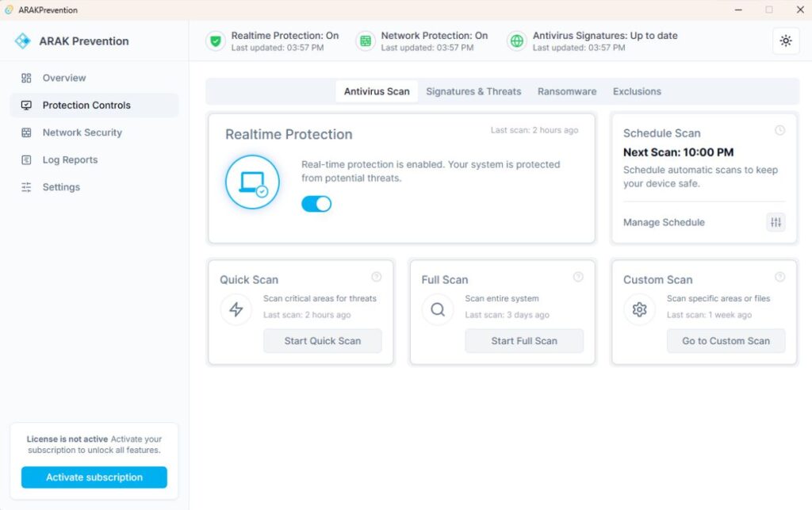Click the Schedule Scan clock icon

point(779,130)
